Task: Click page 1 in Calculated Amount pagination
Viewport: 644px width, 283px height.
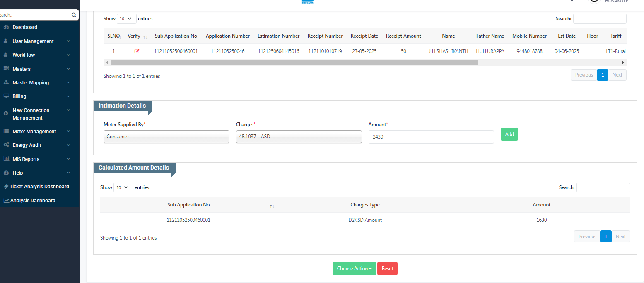Action: pos(606,237)
